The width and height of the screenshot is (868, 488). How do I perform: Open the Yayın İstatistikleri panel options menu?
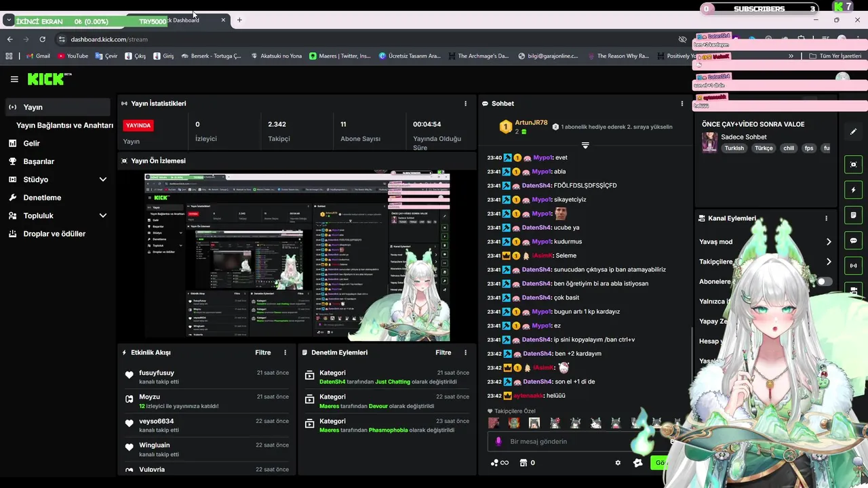tap(465, 104)
